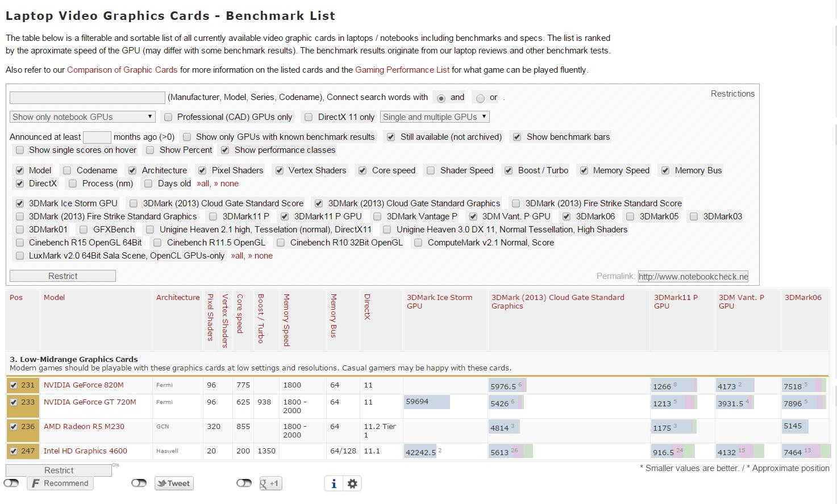Select '»all' beside Days old
837x504 pixels.
pyautogui.click(x=203, y=184)
